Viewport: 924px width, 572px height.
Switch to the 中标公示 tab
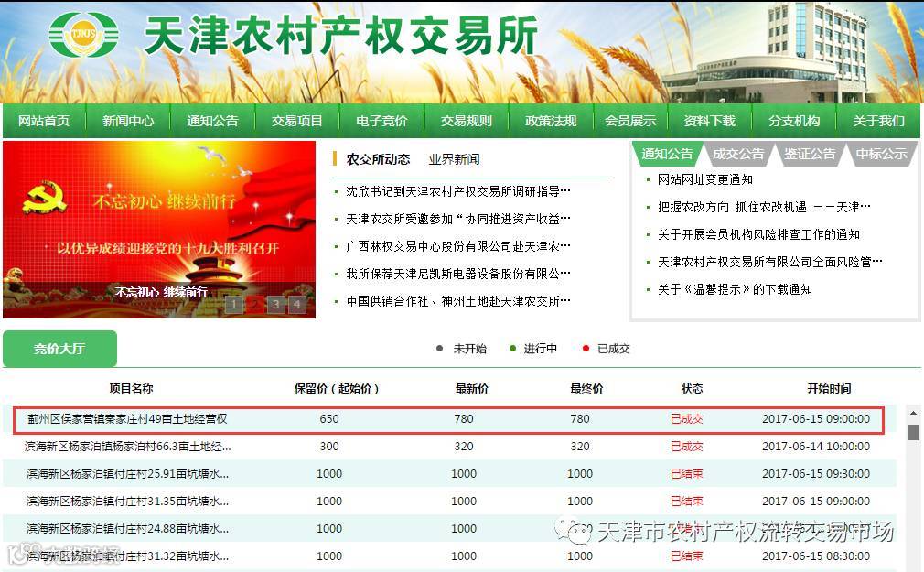[x=881, y=154]
